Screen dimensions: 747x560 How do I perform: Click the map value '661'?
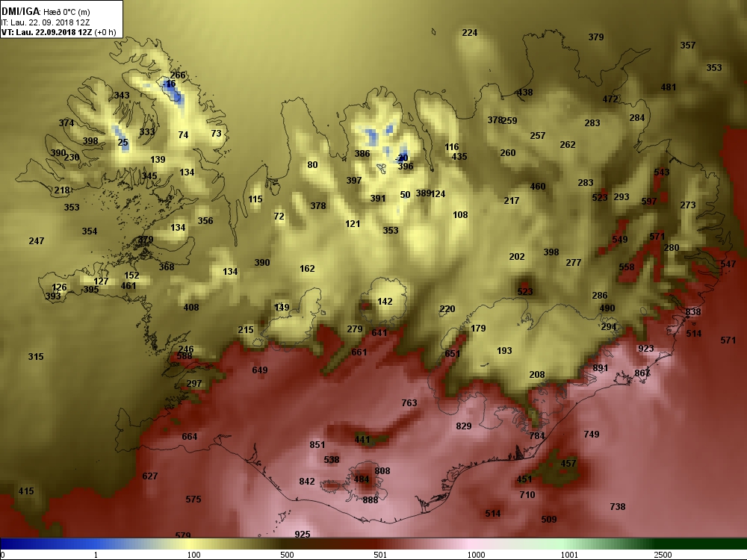click(x=359, y=352)
